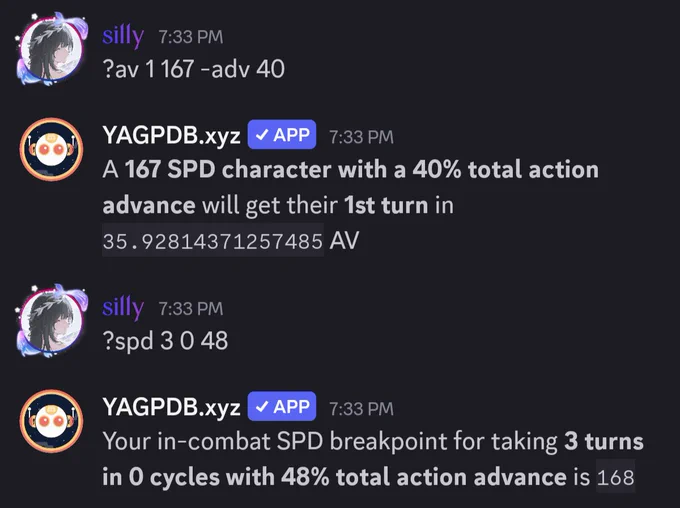Click the 35.92814371257485 code value

(x=213, y=241)
